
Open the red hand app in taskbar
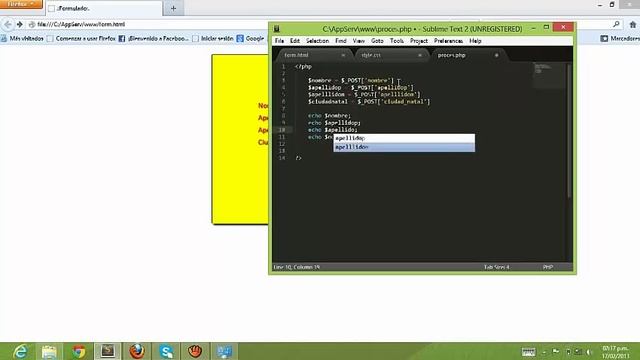tap(195, 351)
